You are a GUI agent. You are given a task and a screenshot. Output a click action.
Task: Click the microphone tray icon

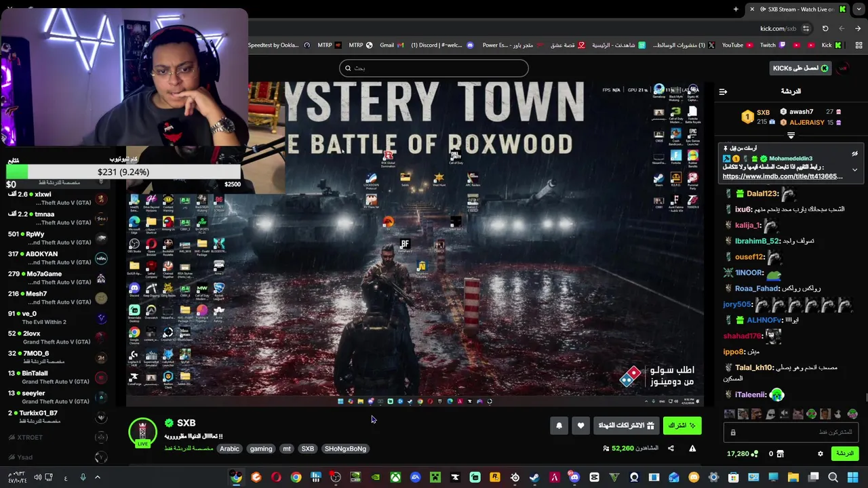(83, 477)
